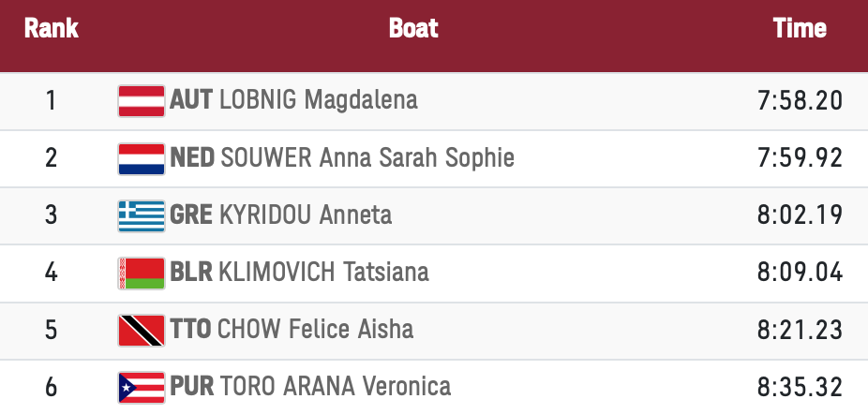Click the TTO country code
This screenshot has width=868, height=414.
pyautogui.click(x=191, y=330)
